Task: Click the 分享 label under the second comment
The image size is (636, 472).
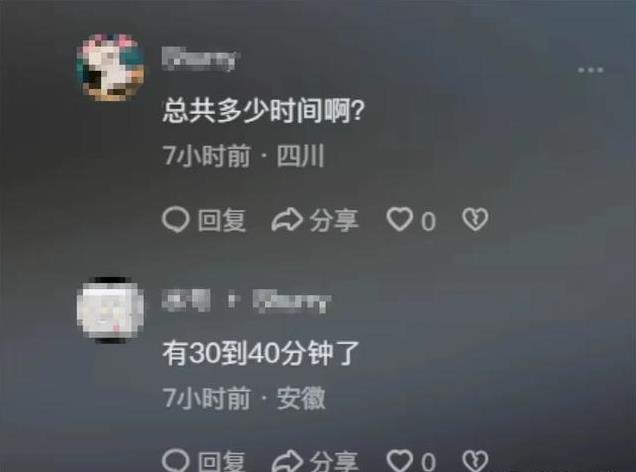Action: pyautogui.click(x=334, y=462)
